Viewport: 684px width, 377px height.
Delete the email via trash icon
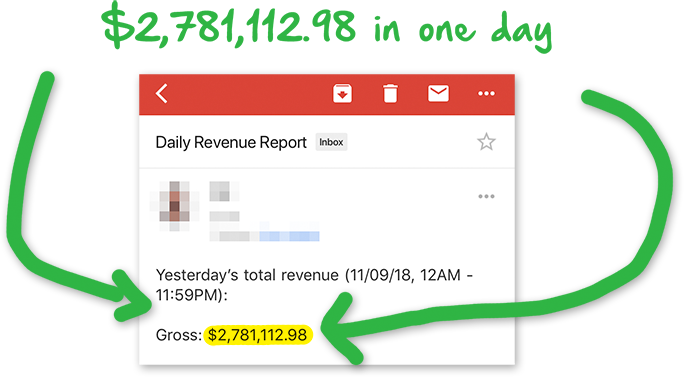(x=390, y=93)
